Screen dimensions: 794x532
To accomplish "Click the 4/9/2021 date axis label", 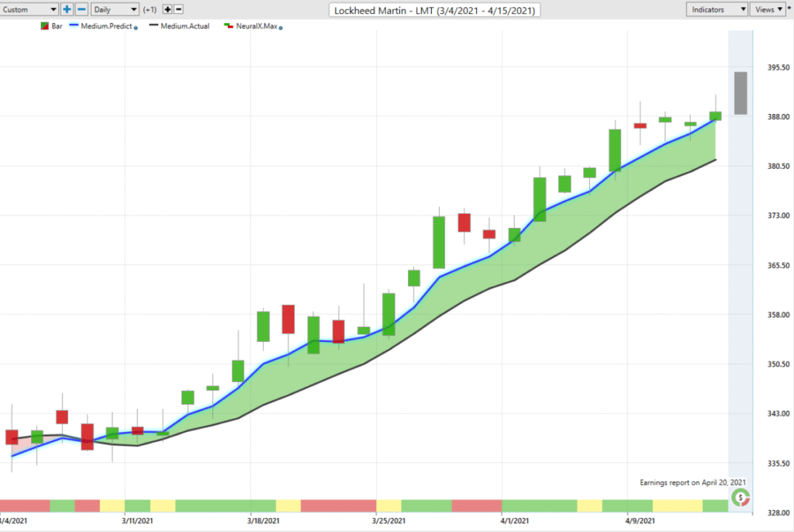I will [640, 520].
